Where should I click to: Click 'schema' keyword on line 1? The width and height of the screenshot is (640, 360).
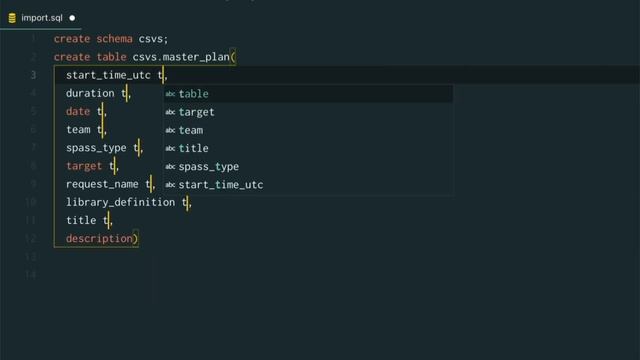tap(114, 39)
